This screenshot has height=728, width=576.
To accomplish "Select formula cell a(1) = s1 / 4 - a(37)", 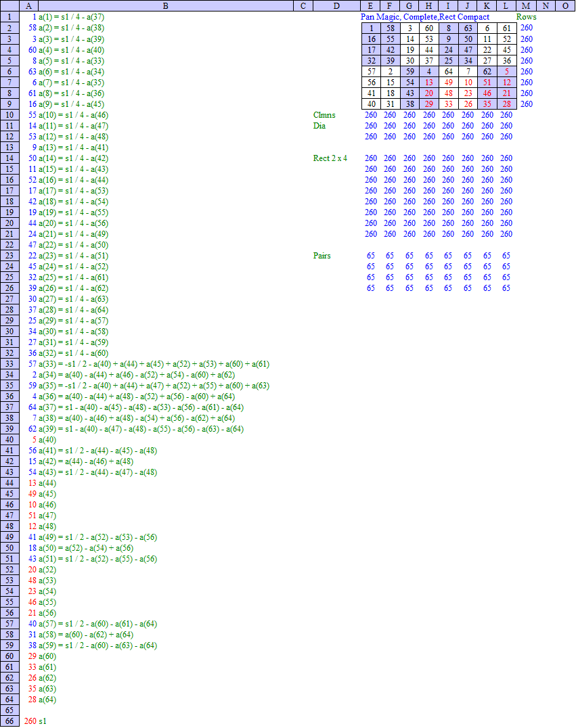I will (x=72, y=17).
